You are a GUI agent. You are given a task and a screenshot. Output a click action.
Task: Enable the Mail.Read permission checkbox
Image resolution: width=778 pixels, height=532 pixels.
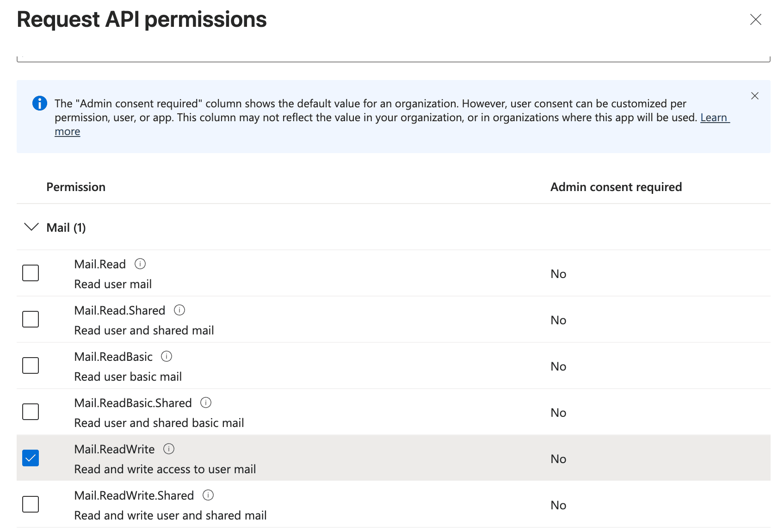pos(31,273)
